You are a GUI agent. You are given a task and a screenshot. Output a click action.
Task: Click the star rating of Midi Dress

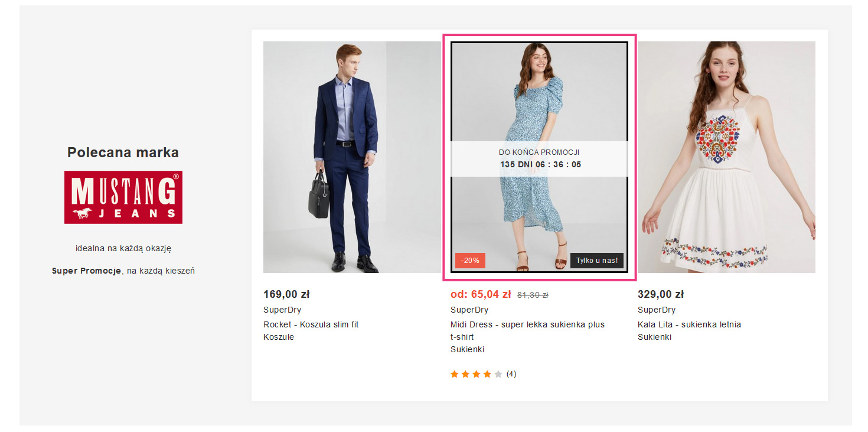476,374
